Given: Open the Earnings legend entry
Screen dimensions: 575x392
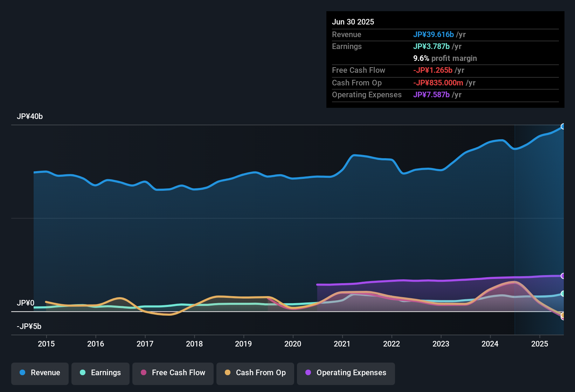Looking at the screenshot, I should [x=100, y=373].
